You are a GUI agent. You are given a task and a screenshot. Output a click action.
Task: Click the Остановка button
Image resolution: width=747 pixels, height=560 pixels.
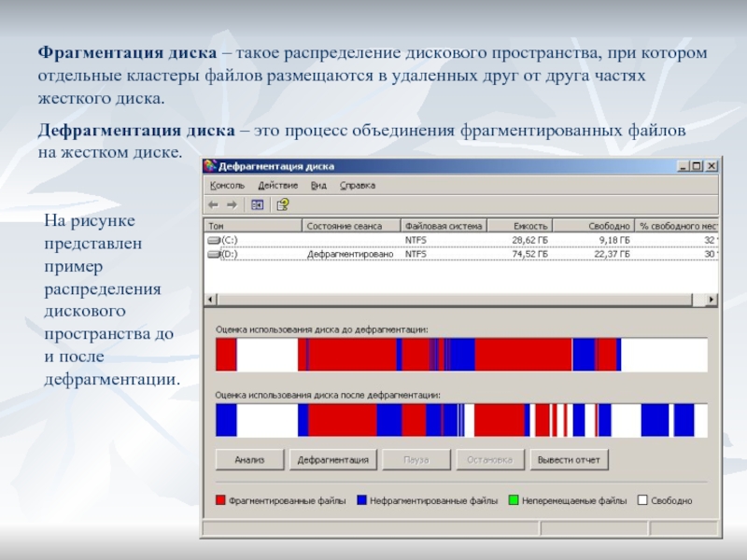point(490,459)
